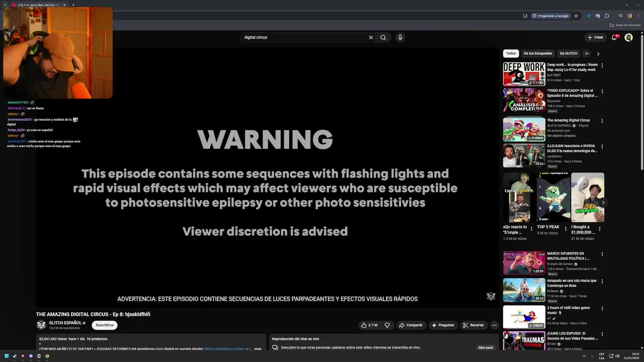This screenshot has width=644, height=362.
Task: Show more filter chips with arrow
Action: (x=598, y=54)
